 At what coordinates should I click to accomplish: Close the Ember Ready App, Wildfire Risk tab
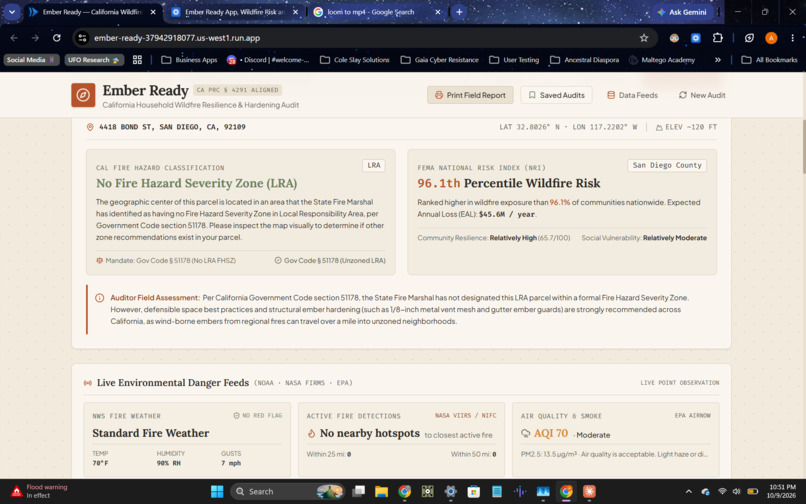[x=295, y=12]
